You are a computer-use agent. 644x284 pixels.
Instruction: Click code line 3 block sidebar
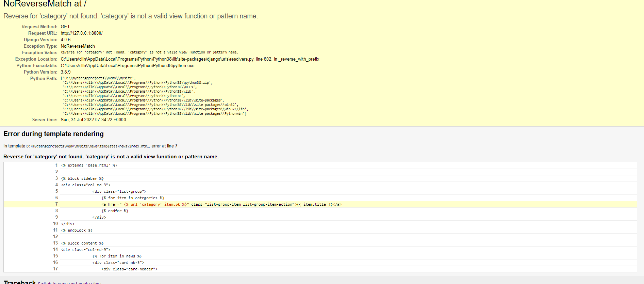pyautogui.click(x=82, y=178)
